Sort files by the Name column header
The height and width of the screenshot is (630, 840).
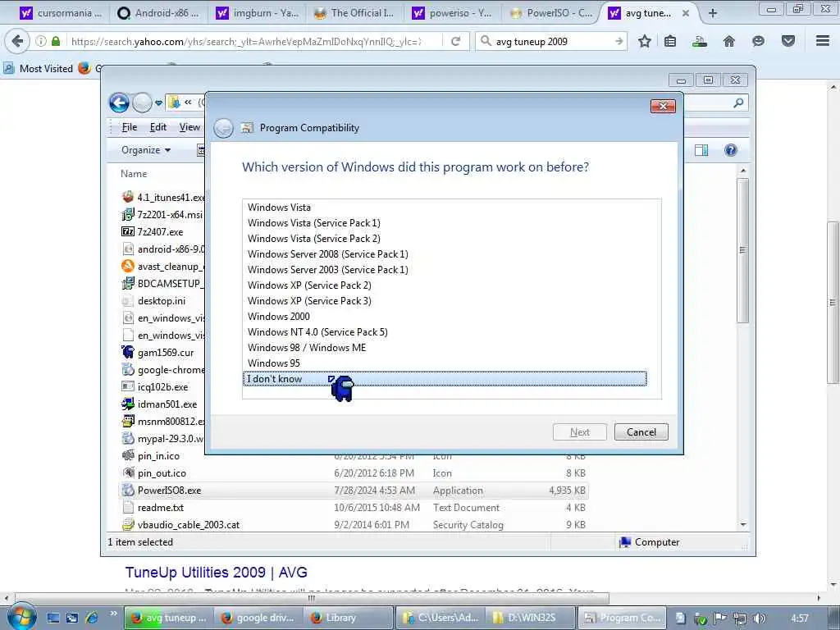click(x=134, y=174)
